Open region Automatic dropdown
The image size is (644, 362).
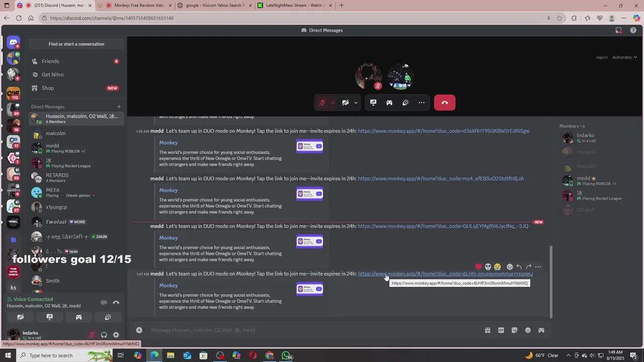click(624, 57)
